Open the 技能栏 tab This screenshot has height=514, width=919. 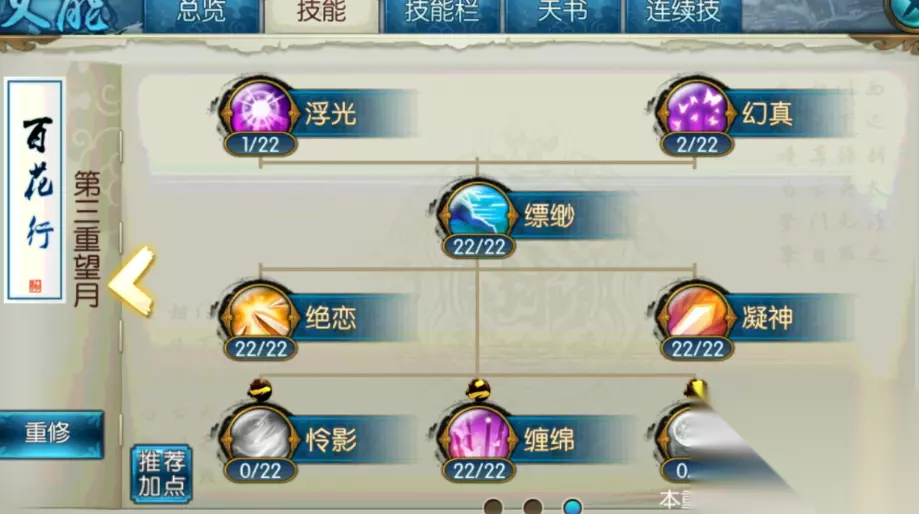click(441, 13)
